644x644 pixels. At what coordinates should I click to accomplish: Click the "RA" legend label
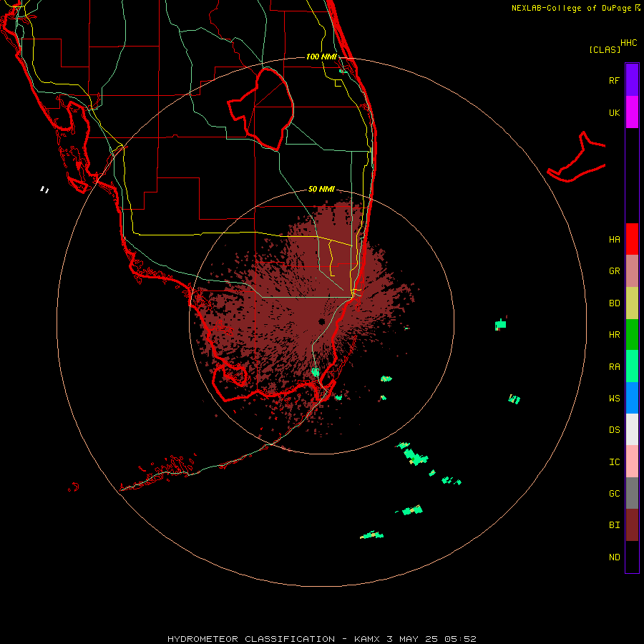(x=614, y=367)
